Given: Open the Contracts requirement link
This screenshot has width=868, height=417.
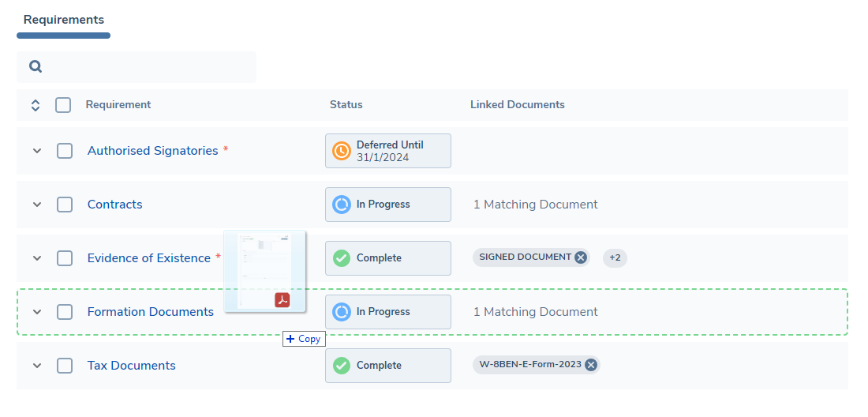Looking at the screenshot, I should (114, 205).
